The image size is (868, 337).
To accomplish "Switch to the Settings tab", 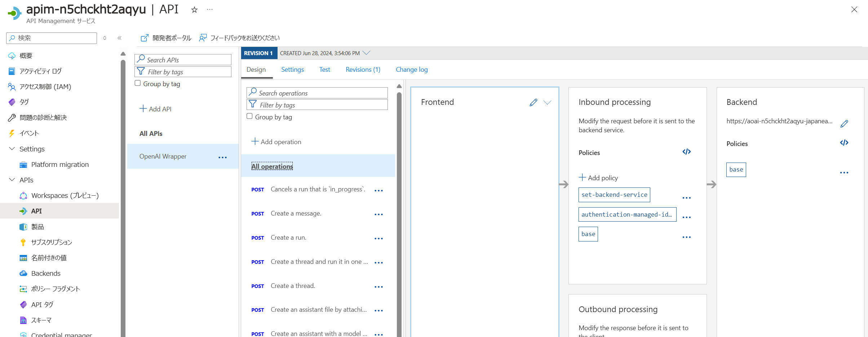I will tap(292, 70).
